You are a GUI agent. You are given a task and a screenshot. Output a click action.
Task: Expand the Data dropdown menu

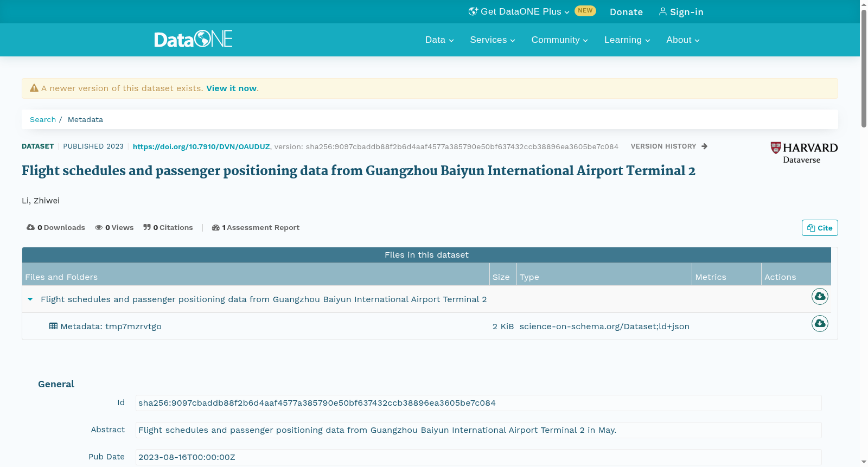(x=439, y=40)
